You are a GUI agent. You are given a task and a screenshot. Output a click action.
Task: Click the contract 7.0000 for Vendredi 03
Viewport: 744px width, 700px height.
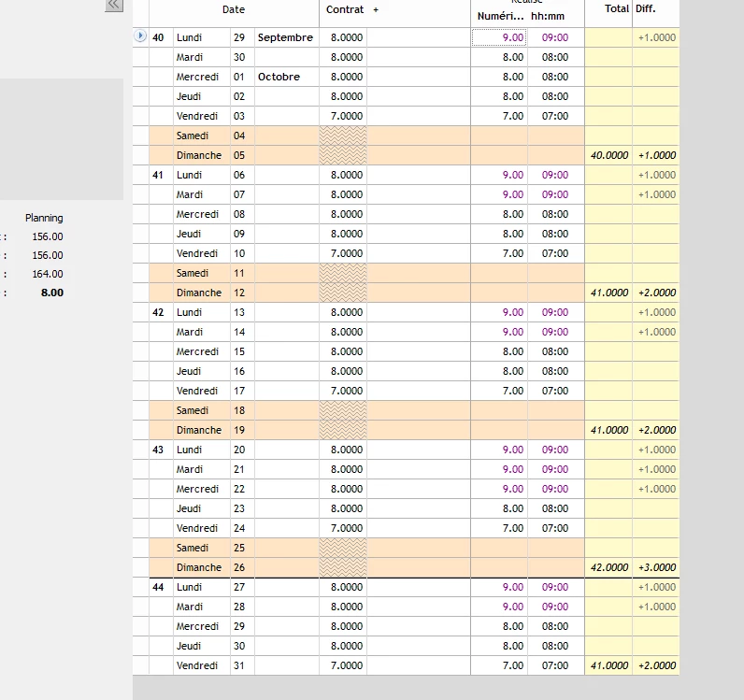(347, 116)
